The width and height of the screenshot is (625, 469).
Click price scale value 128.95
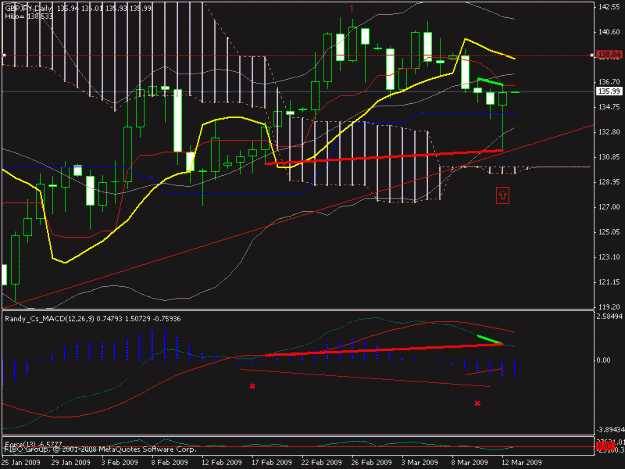[609, 182]
